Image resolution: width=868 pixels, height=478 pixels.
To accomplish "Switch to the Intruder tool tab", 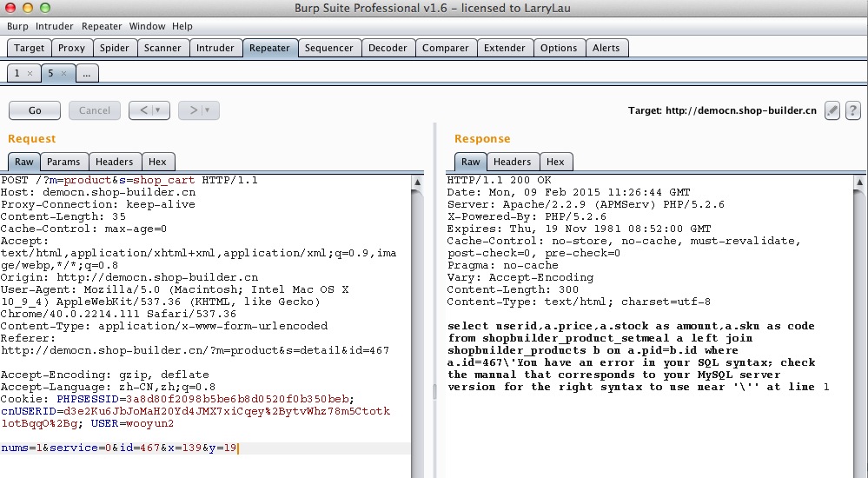I will [x=215, y=48].
